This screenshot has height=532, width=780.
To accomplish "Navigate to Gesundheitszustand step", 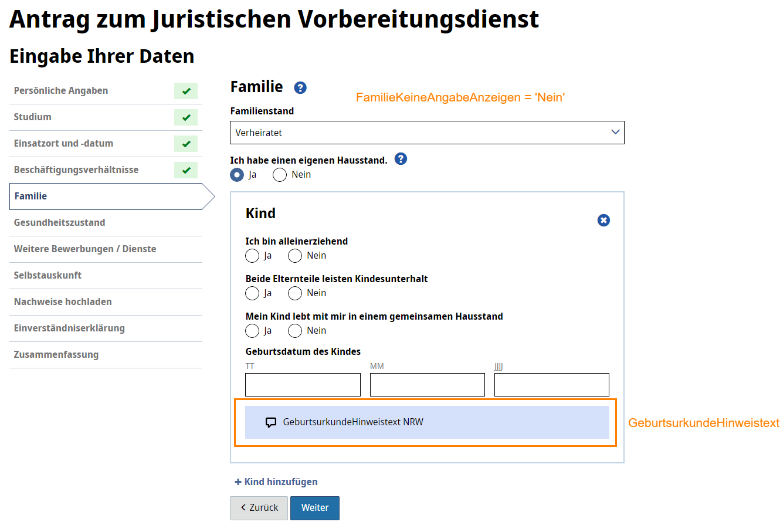I will [x=106, y=223].
